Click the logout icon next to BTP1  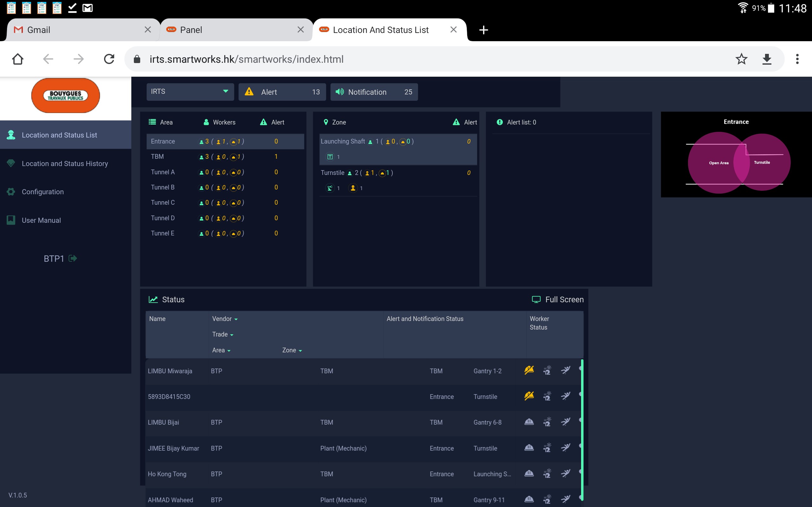point(73,259)
